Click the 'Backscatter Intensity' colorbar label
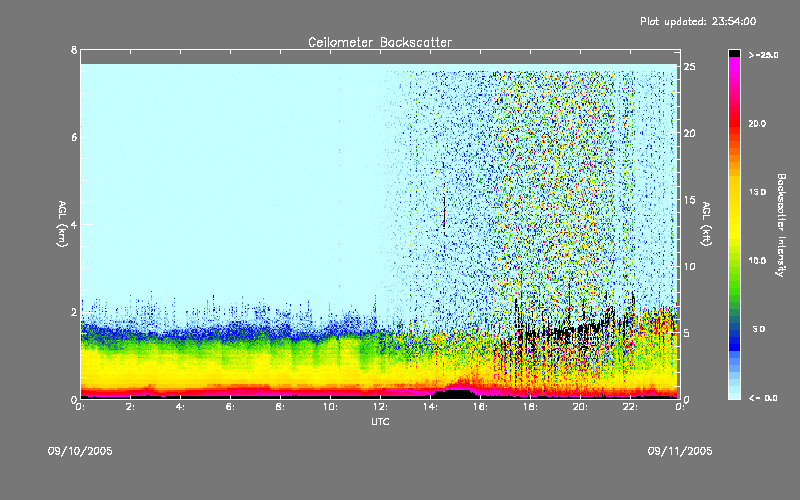Image resolution: width=800 pixels, height=500 pixels. tap(780, 225)
